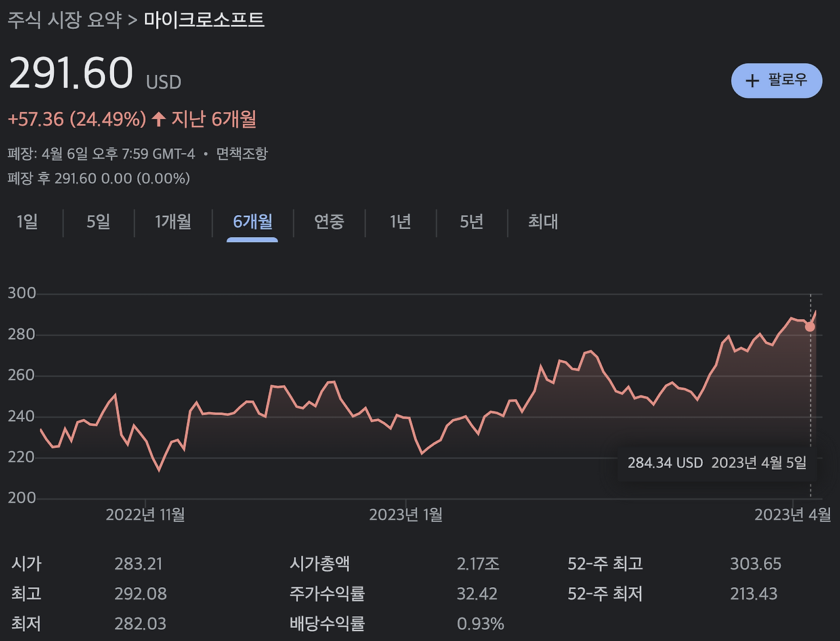This screenshot has height=641, width=840.
Task: Click the 260 y-axis label
Action: (22, 375)
